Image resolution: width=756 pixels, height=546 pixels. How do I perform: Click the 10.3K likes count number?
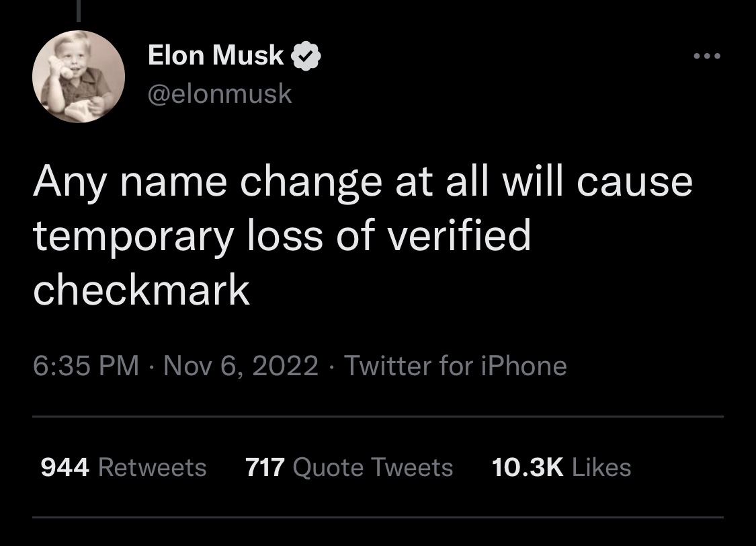coord(528,467)
